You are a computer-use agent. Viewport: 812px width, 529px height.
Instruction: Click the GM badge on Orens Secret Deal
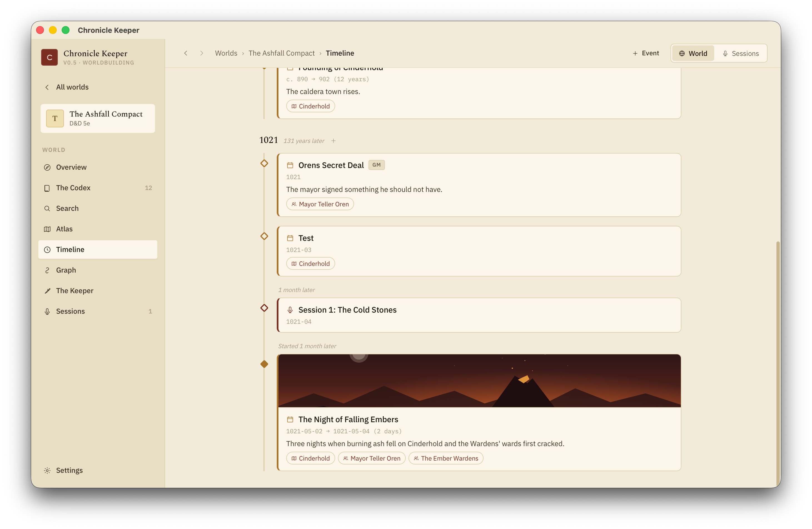click(376, 165)
